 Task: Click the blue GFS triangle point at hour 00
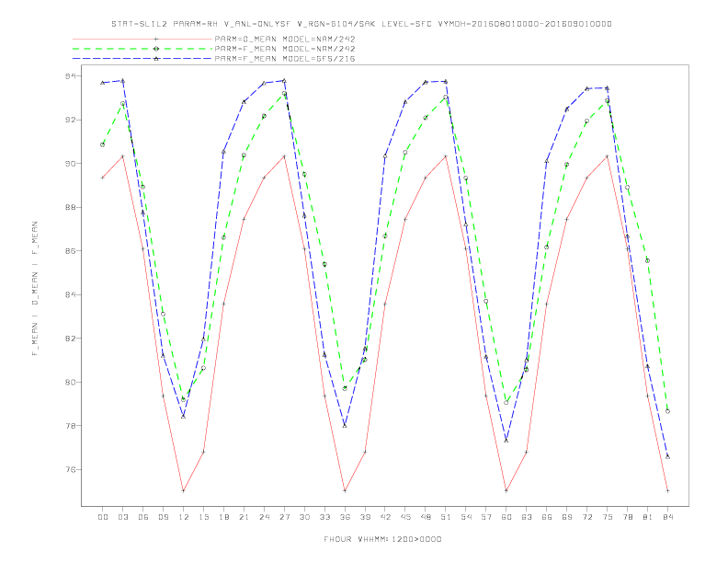[x=103, y=83]
